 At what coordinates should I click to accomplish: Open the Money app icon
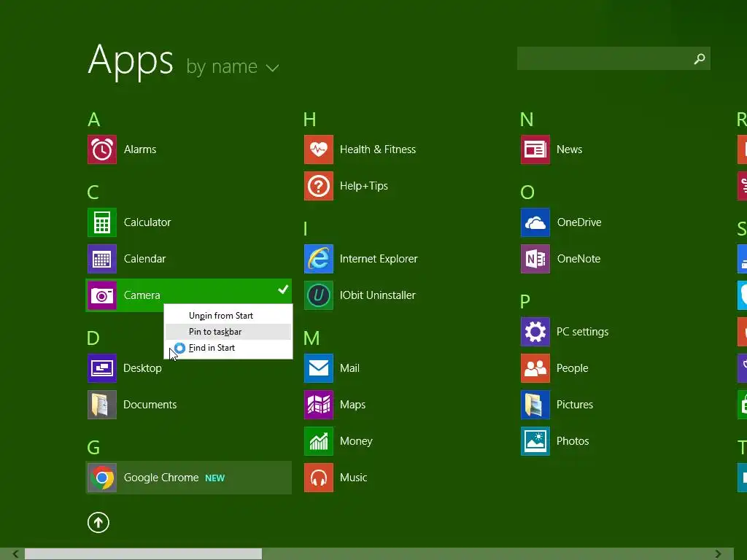[x=319, y=441]
